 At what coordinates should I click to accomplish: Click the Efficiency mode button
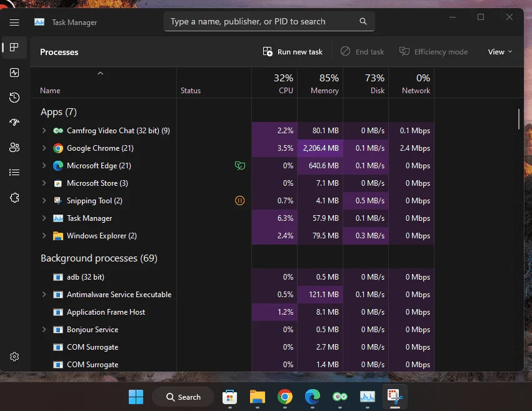(x=433, y=52)
